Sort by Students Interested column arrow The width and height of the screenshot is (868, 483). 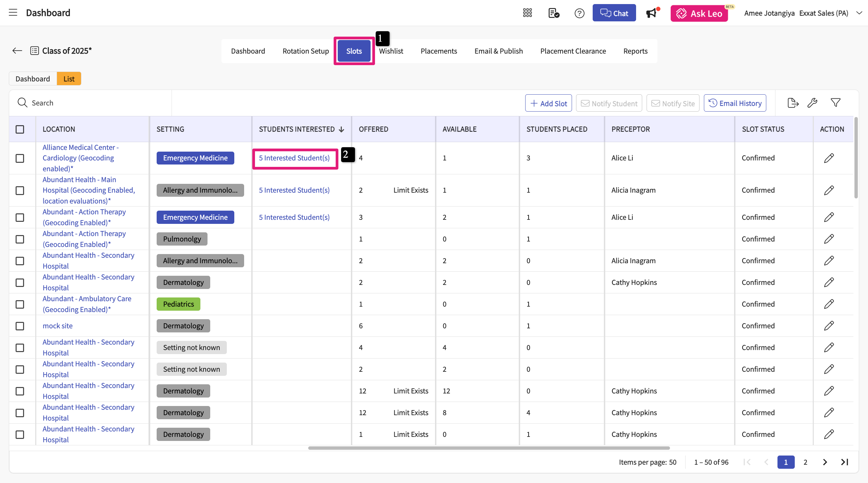click(341, 130)
